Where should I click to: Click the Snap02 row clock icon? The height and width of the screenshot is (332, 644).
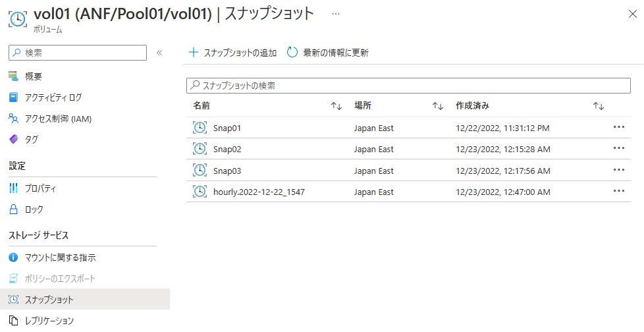(200, 149)
